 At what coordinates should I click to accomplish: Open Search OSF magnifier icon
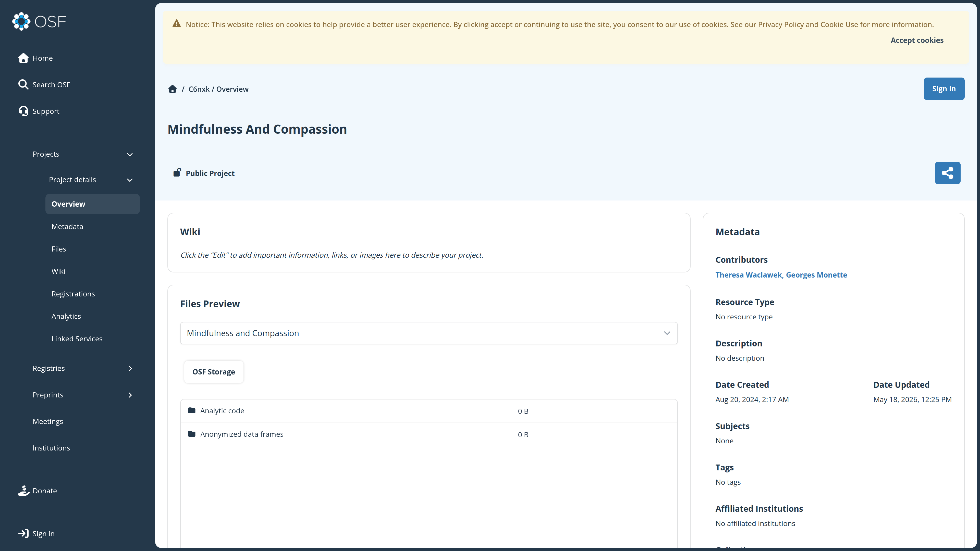coord(23,84)
